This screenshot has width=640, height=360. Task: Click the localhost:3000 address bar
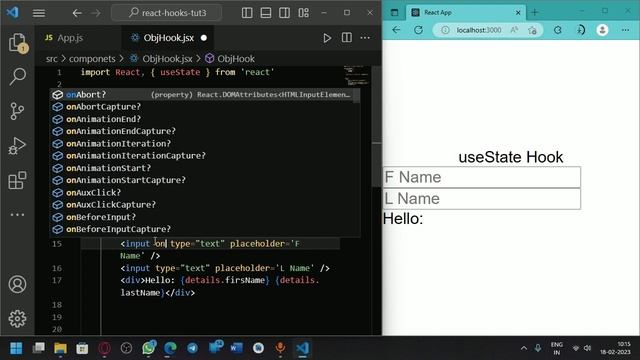click(479, 30)
